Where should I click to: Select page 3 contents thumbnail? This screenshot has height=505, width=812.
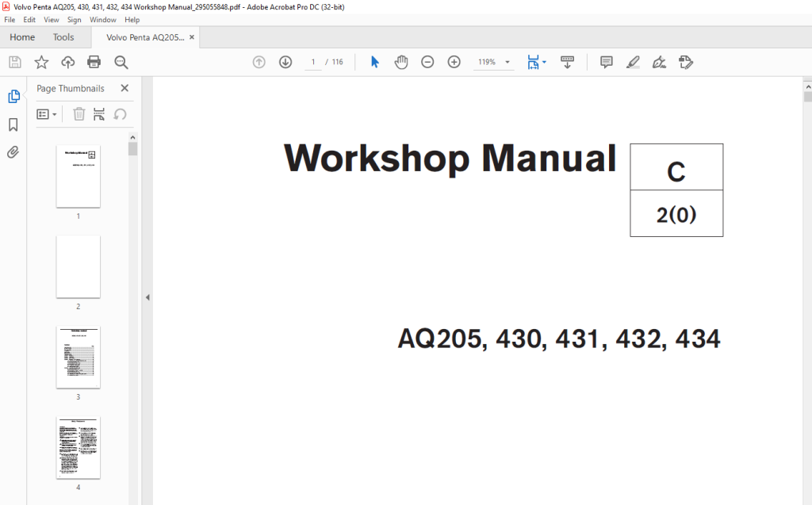[79, 358]
